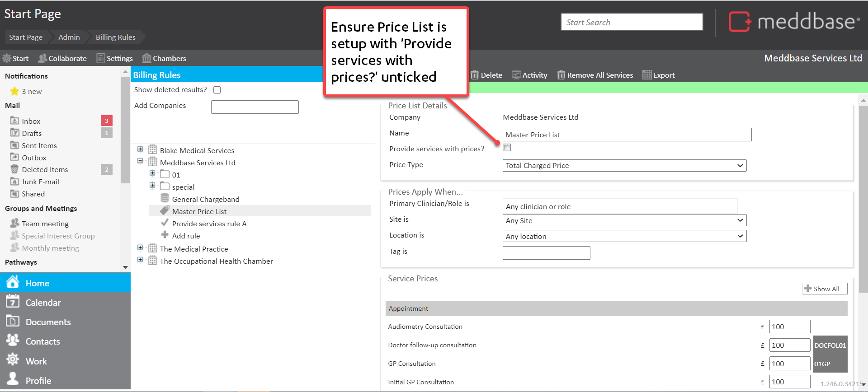Open the 3 new notifications link
This screenshot has height=392, width=868.
pyautogui.click(x=32, y=92)
